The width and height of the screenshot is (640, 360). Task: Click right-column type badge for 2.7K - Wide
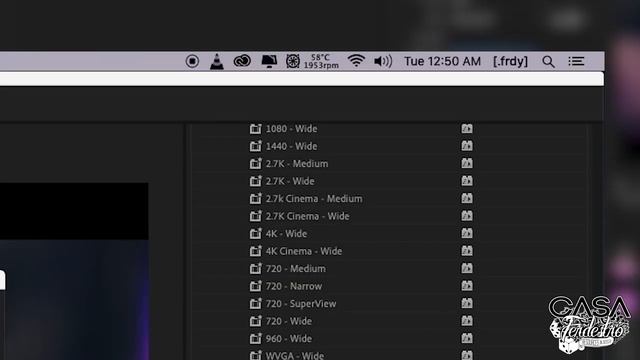[x=467, y=181]
